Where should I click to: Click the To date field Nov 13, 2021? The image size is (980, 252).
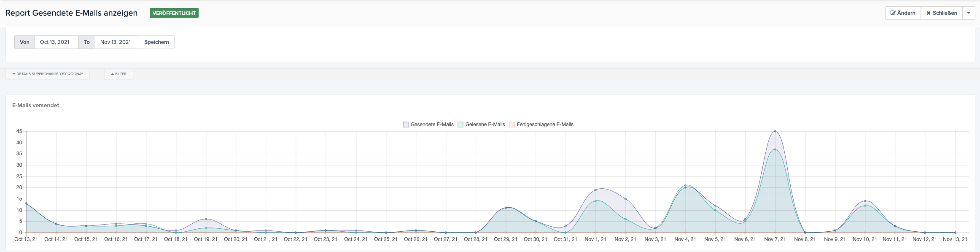pyautogui.click(x=116, y=42)
